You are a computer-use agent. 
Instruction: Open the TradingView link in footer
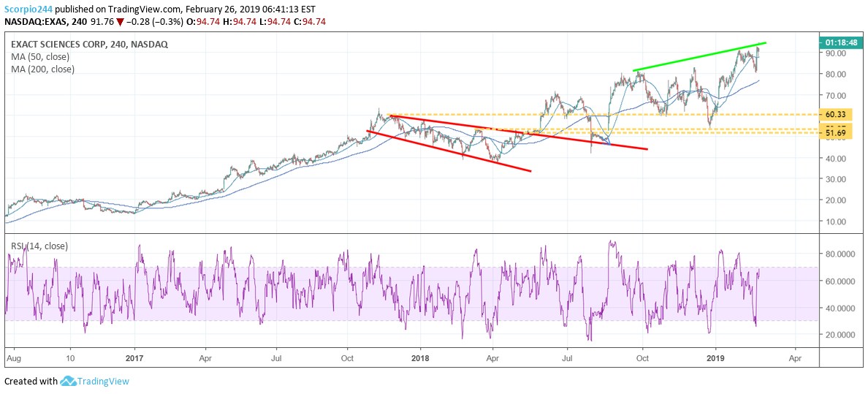(x=103, y=382)
